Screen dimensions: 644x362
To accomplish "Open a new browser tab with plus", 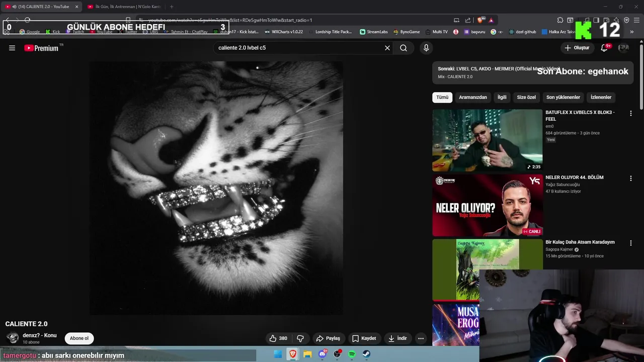I will click(x=172, y=7).
